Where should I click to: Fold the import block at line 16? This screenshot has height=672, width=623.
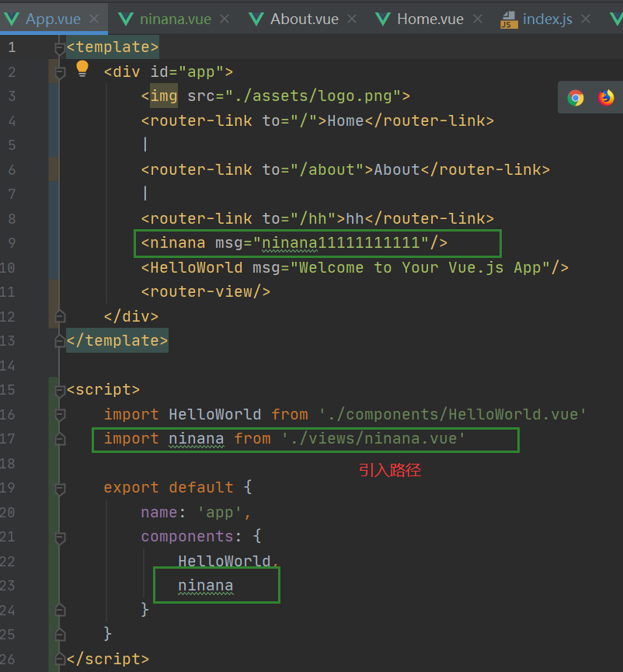[x=60, y=414]
